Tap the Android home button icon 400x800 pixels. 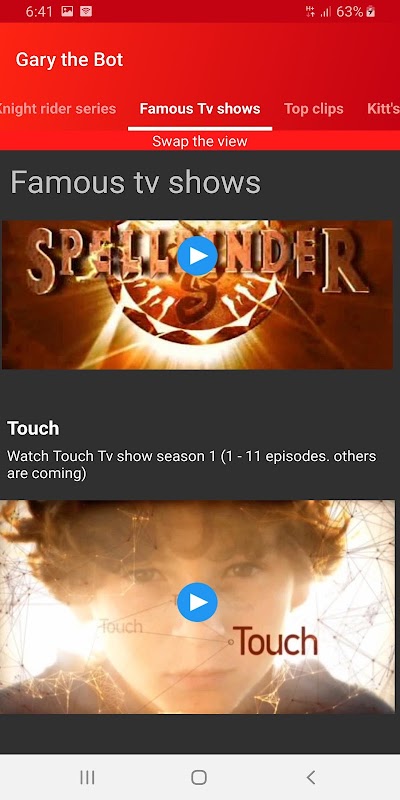(199, 777)
